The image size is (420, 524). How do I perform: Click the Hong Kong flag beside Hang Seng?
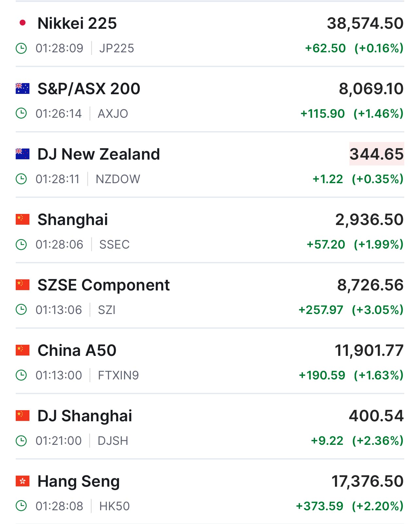23,481
